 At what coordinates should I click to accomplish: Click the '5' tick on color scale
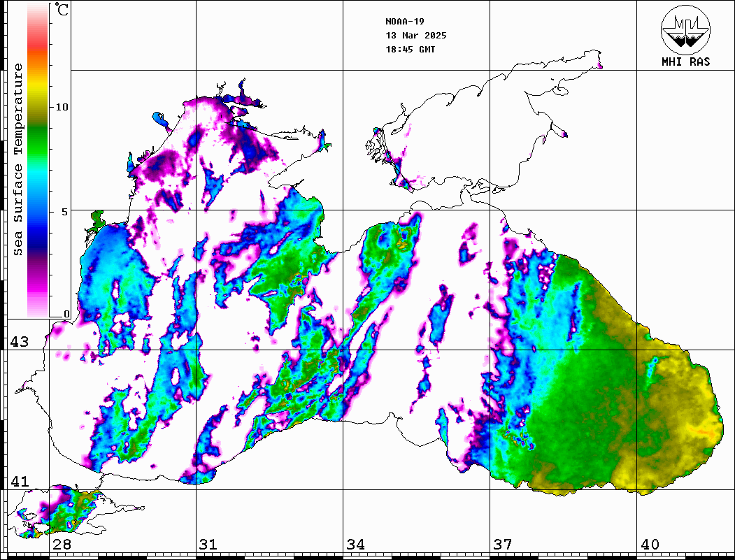coord(65,212)
